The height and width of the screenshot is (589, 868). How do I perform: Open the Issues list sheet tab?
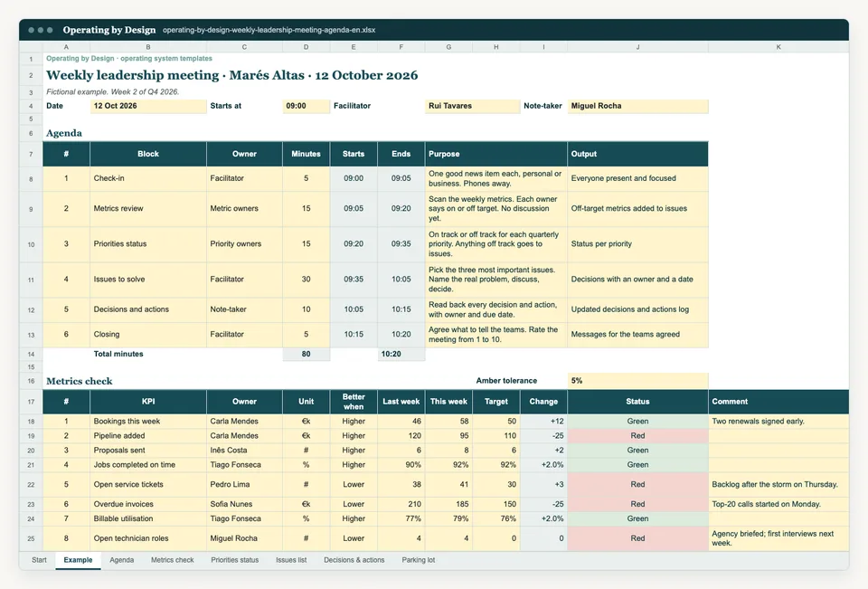point(291,560)
